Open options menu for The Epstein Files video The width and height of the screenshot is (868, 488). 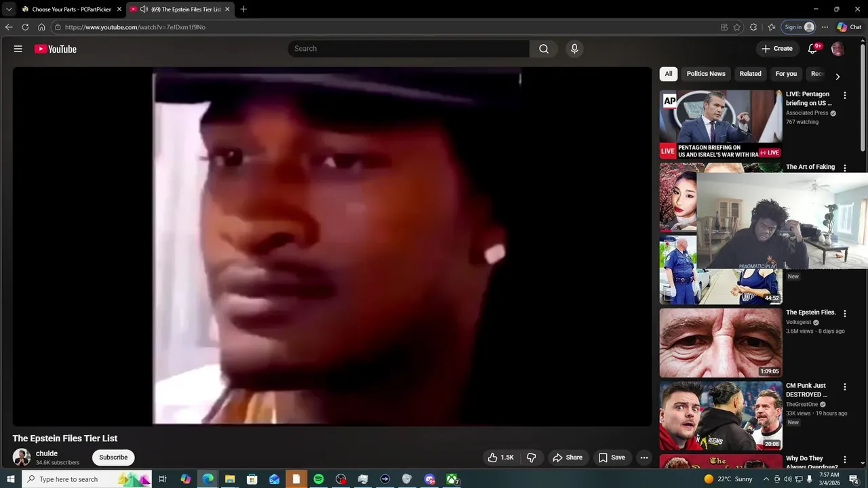tap(845, 314)
